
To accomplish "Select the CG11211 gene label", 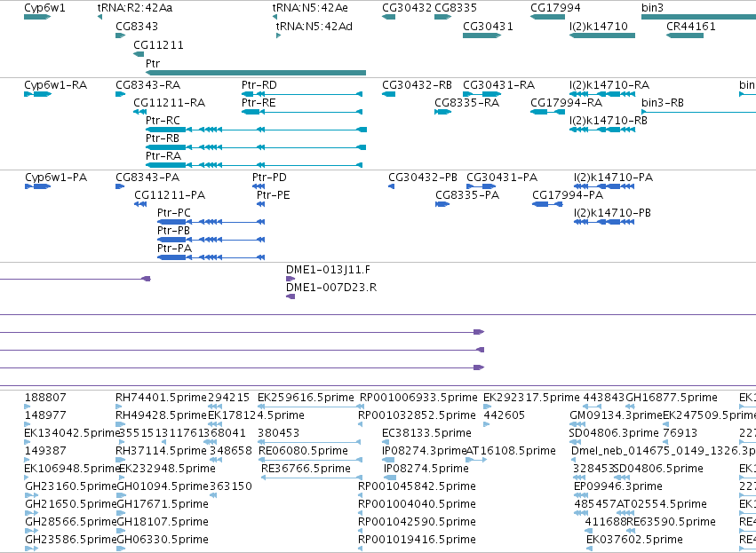I will point(158,44).
